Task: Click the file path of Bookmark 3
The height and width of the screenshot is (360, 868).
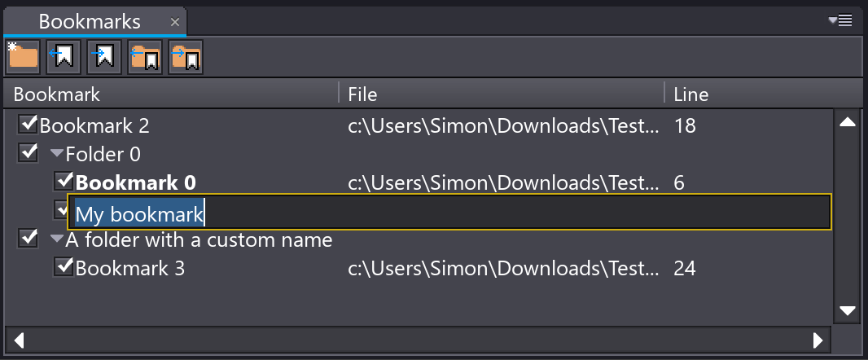Action: click(504, 269)
